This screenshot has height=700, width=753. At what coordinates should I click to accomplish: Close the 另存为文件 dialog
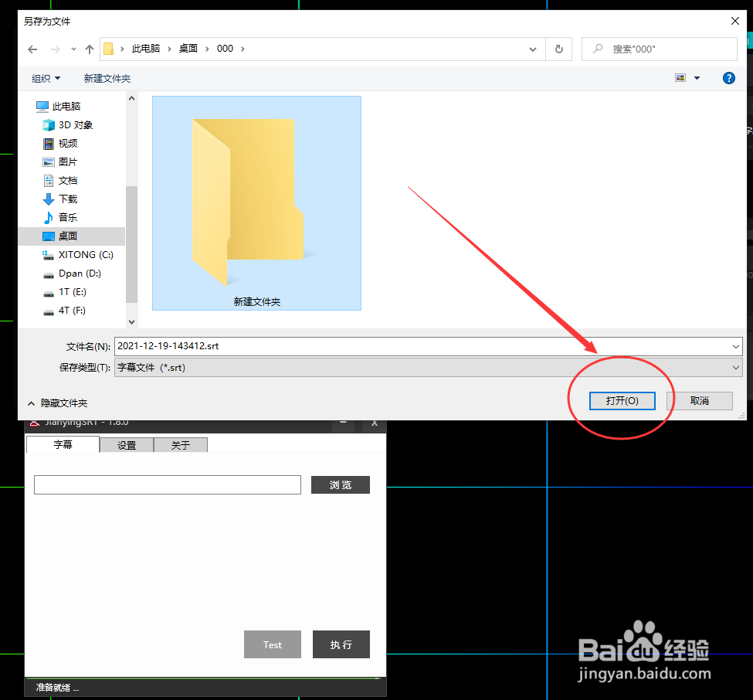[x=734, y=21]
